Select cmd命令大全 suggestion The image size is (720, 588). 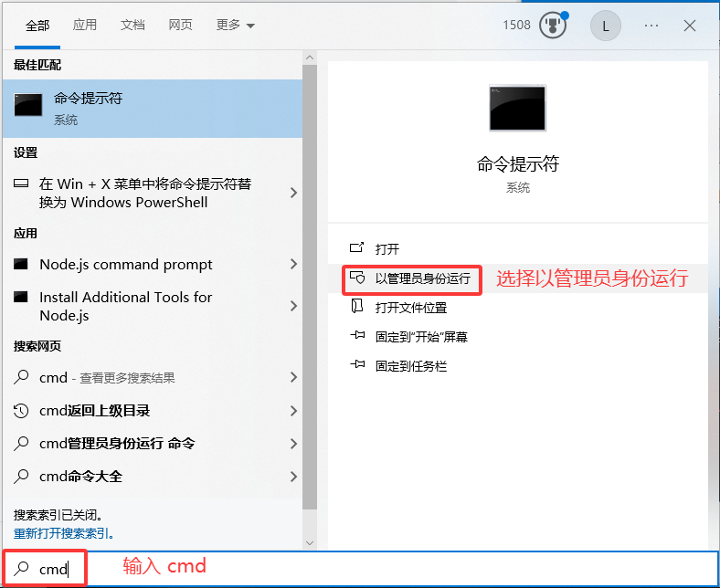coord(153,477)
